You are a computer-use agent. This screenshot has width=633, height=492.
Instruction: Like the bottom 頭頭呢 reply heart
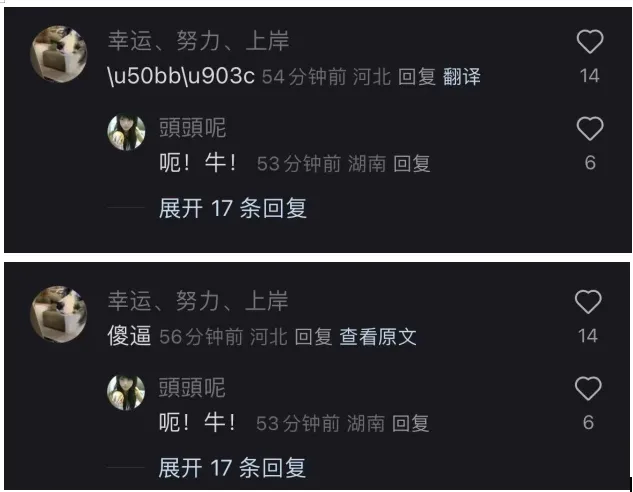tap(588, 388)
